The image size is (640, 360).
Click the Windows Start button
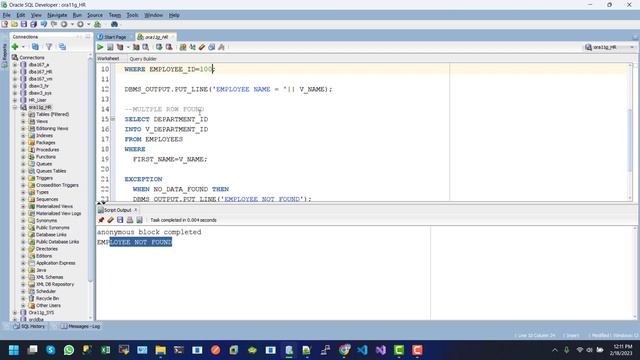point(14,350)
